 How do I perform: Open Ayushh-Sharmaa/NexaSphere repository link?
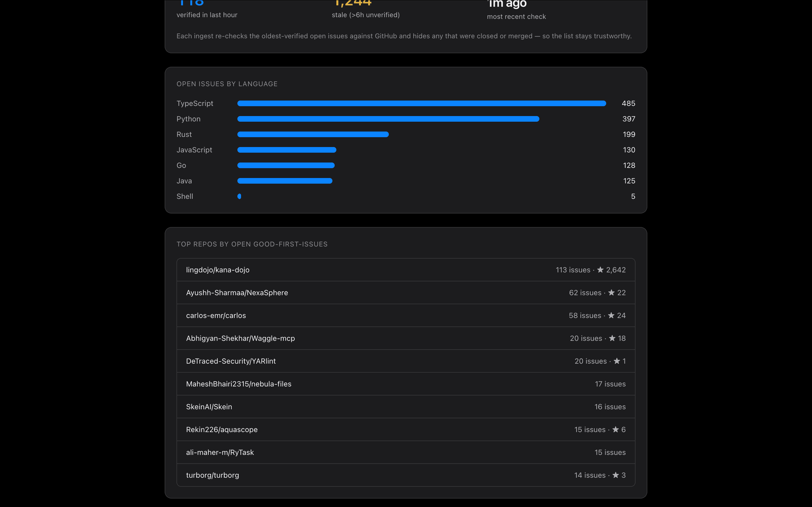click(x=406, y=292)
